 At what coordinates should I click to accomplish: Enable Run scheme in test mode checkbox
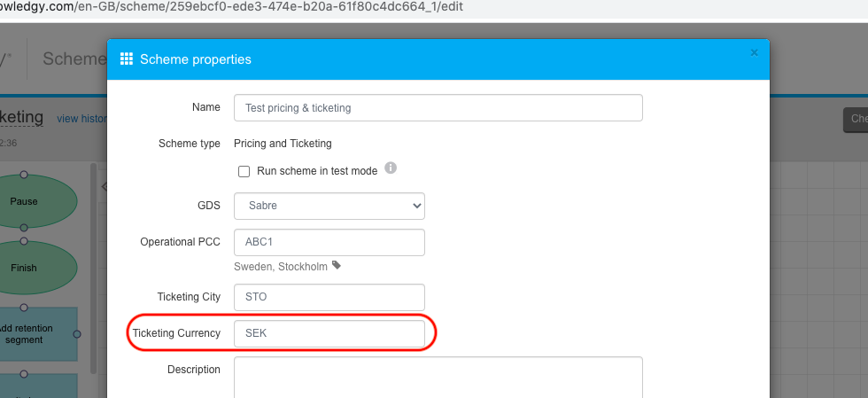click(x=244, y=171)
